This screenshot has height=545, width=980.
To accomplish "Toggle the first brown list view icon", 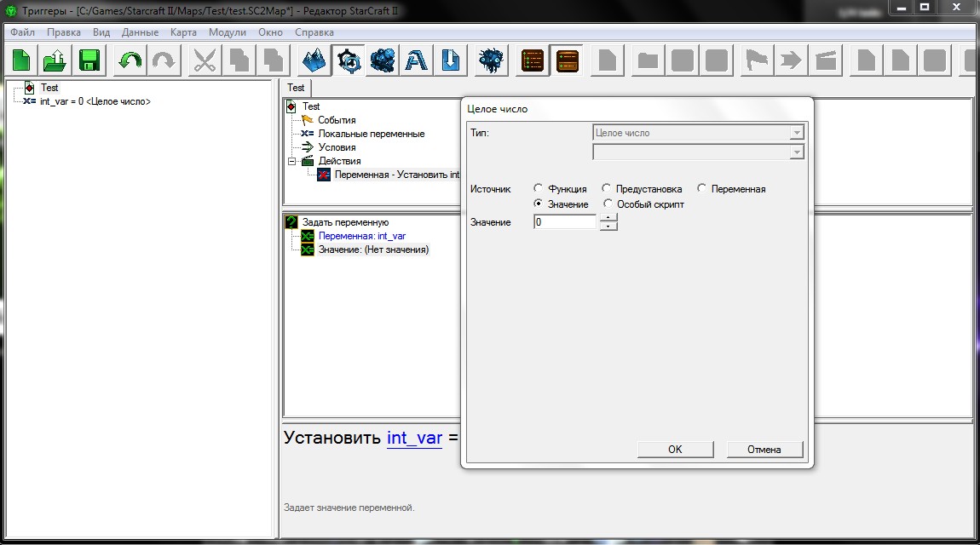I will (x=533, y=60).
